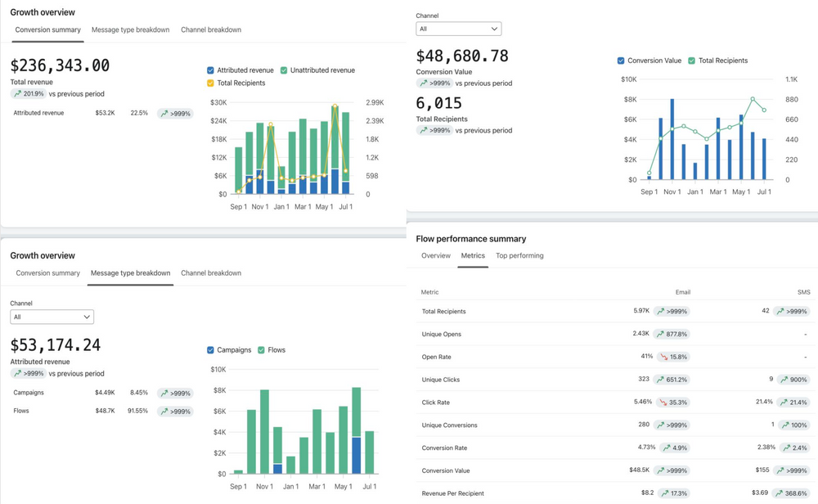This screenshot has height=504, width=818.
Task: Open the Channel dropdown in Message type breakdown
Action: click(52, 317)
